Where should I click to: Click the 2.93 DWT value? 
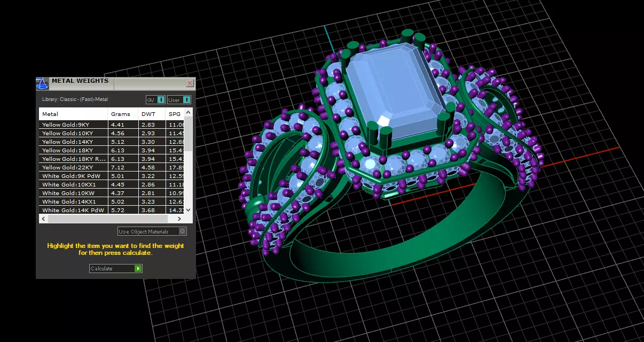pyautogui.click(x=148, y=133)
